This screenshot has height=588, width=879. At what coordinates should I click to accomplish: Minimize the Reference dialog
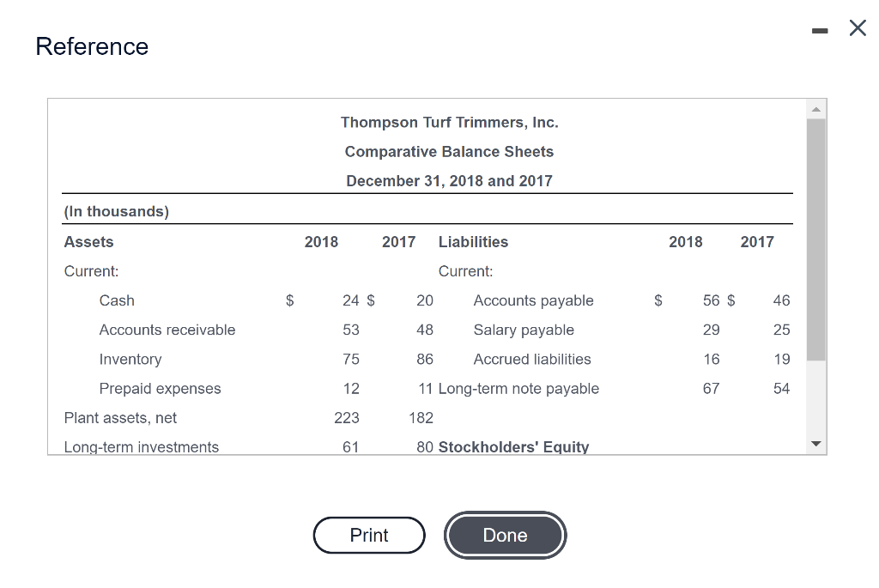[820, 31]
